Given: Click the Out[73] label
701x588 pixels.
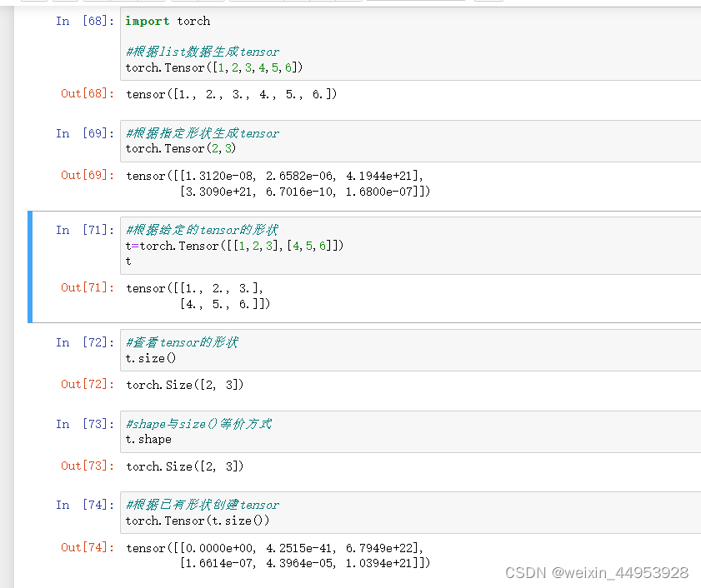Looking at the screenshot, I should coord(88,466).
